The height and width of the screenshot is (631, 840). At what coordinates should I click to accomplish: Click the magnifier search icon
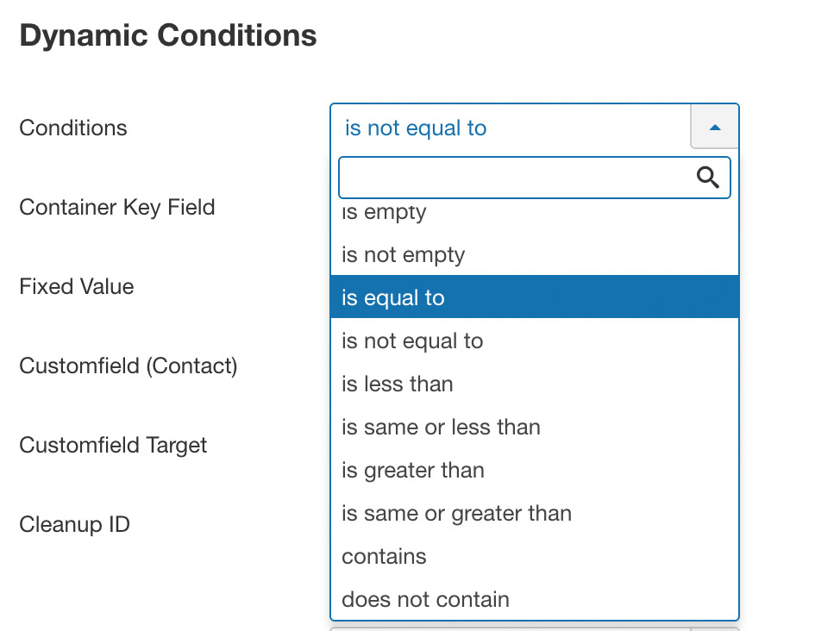(x=708, y=178)
